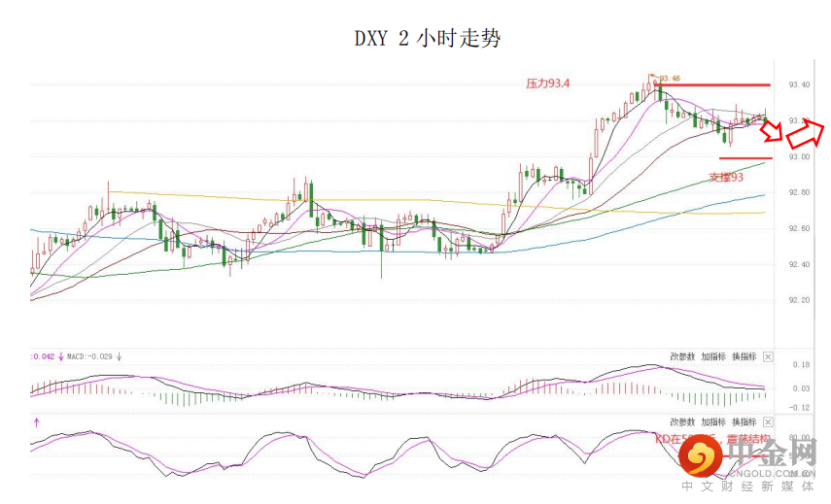Click 改参数 in the MACD panel
The image size is (831, 504).
682,356
